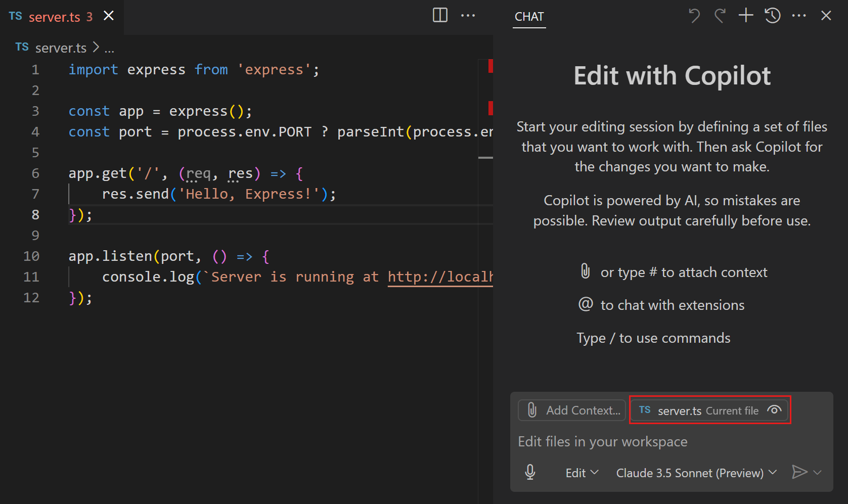Start voice input with the microphone icon
The width and height of the screenshot is (848, 504).
(x=530, y=472)
